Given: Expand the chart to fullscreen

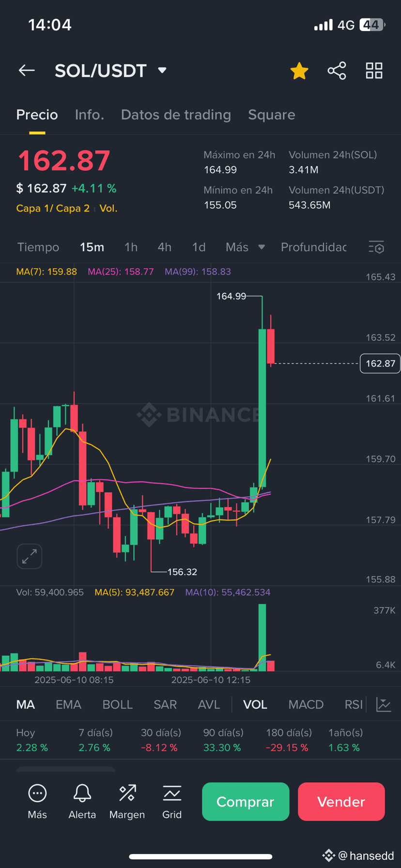Looking at the screenshot, I should (30, 556).
